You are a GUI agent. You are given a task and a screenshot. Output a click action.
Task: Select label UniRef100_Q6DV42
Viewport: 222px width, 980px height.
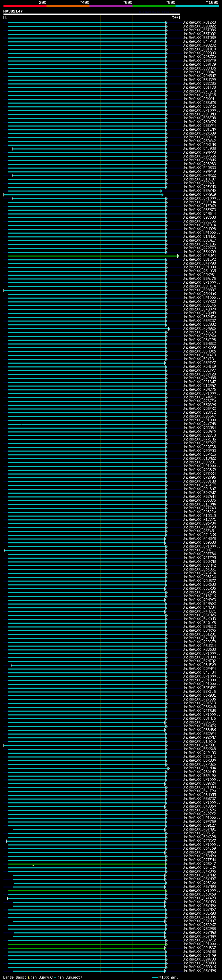coord(199,141)
